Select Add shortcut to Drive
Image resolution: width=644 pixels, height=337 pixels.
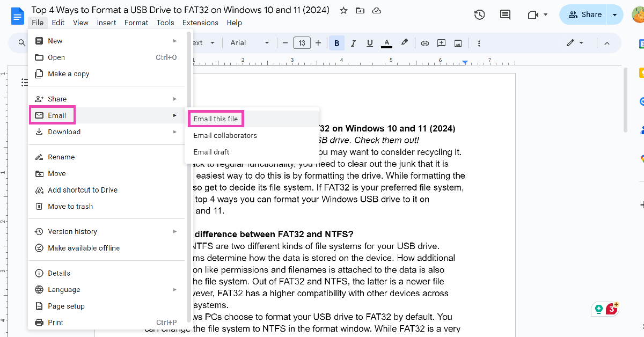click(x=106, y=190)
